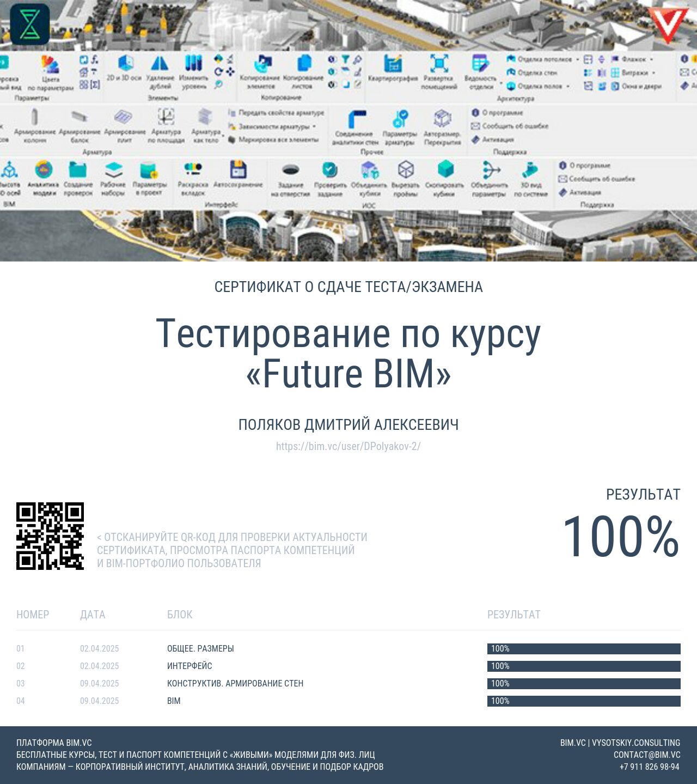Click the Копирование листов icon
Screen dimensions: 697x784
tap(303, 63)
